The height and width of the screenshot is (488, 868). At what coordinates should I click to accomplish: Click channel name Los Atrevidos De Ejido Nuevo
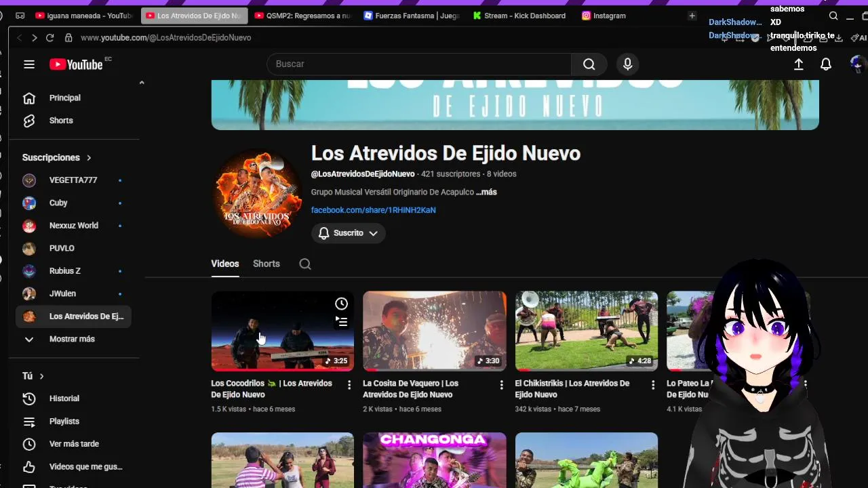coord(446,153)
